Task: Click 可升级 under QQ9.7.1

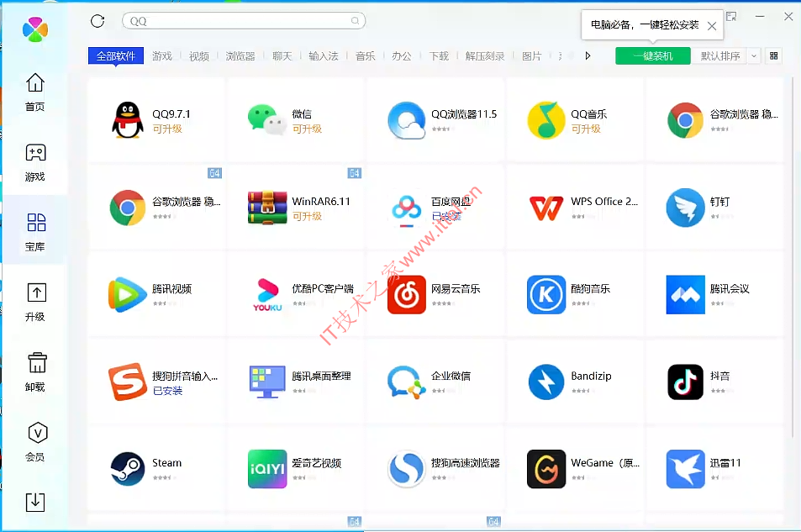Action: tap(167, 129)
